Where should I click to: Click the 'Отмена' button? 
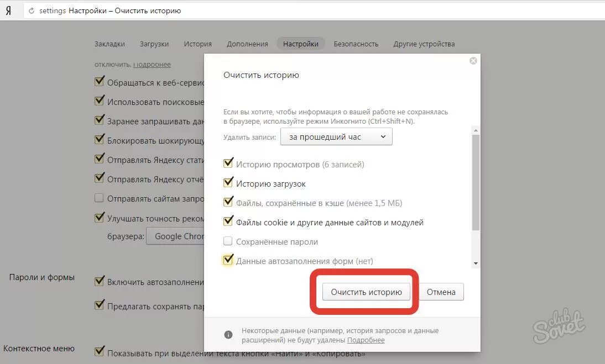click(x=441, y=292)
